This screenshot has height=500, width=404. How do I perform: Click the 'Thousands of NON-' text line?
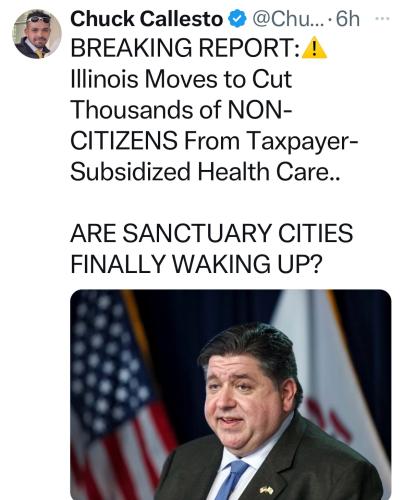click(x=182, y=110)
